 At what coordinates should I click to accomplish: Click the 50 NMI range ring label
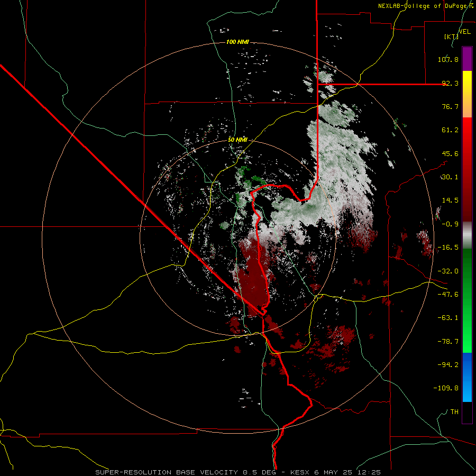click(x=237, y=140)
